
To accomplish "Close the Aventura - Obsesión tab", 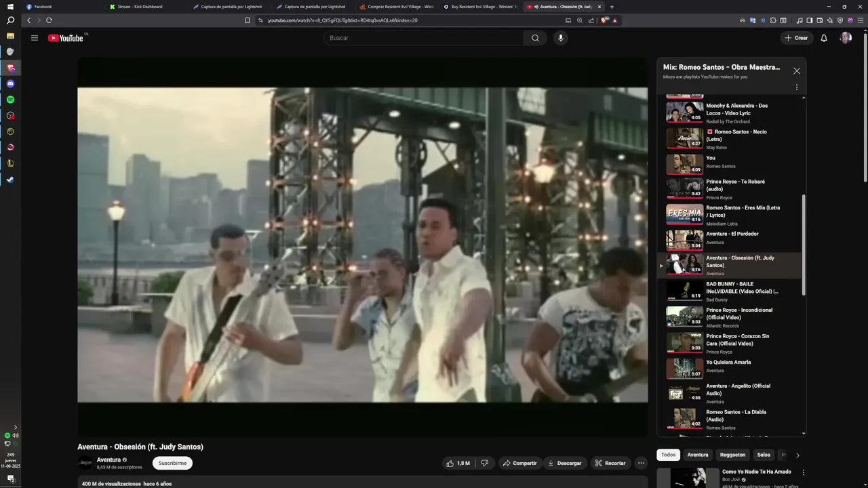I will pos(599,7).
